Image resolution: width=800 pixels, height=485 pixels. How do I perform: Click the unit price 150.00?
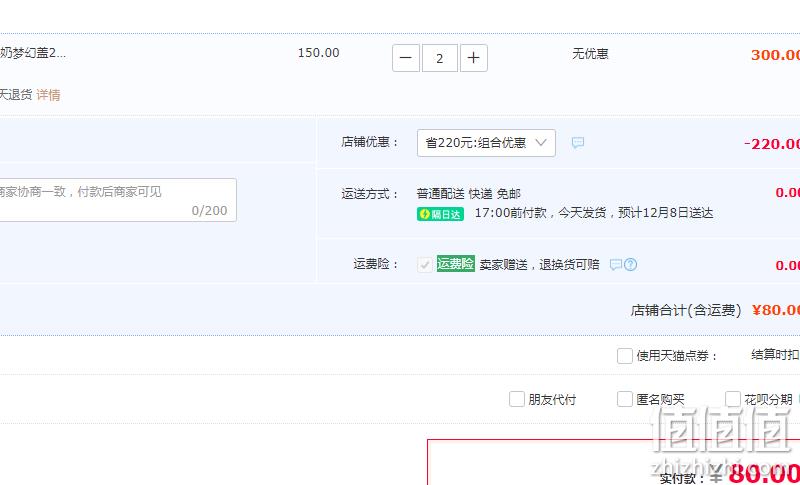point(318,53)
